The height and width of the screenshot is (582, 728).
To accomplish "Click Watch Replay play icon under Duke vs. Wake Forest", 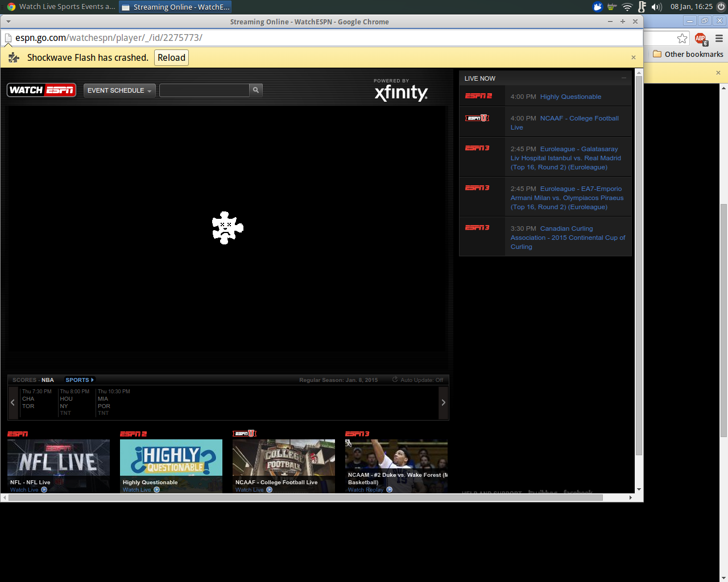I will tap(389, 490).
